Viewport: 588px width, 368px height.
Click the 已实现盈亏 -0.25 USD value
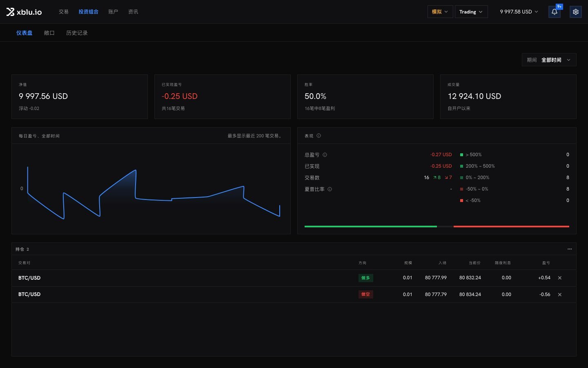pyautogui.click(x=180, y=96)
